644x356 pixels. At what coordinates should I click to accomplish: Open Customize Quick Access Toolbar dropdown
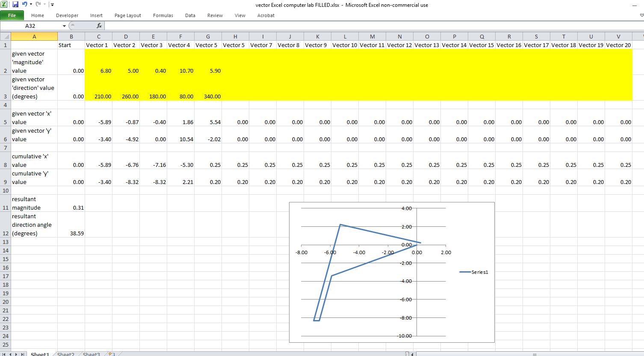click(52, 4)
